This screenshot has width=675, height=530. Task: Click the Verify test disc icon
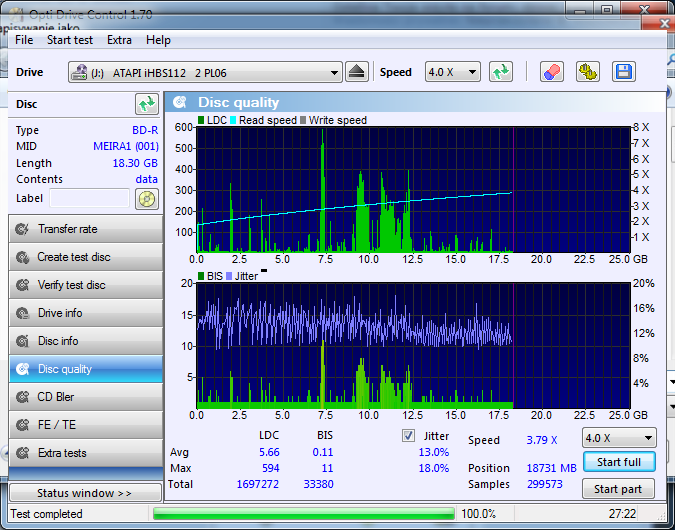[x=22, y=285]
